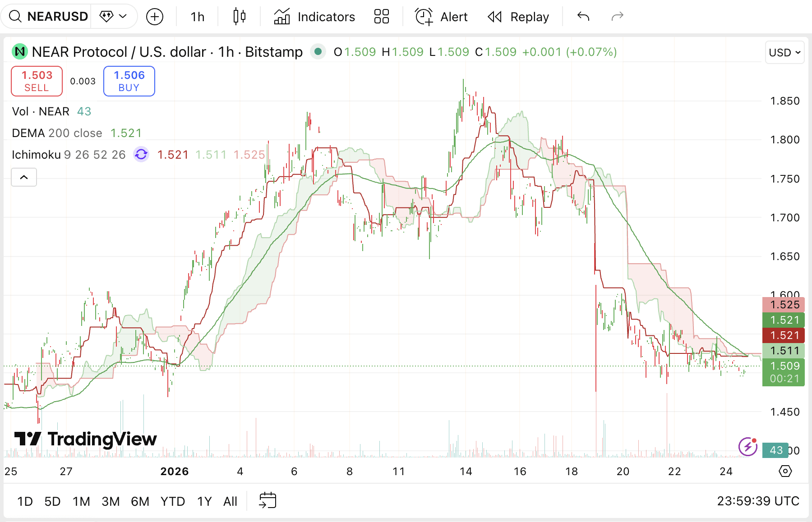Select the 1h interval button
This screenshot has height=522, width=812.
197,17
